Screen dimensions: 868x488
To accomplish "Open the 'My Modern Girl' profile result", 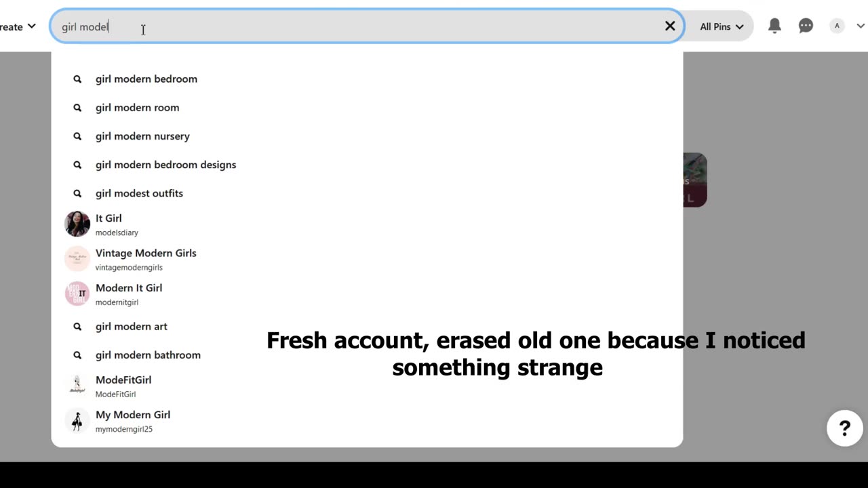I will click(x=367, y=420).
